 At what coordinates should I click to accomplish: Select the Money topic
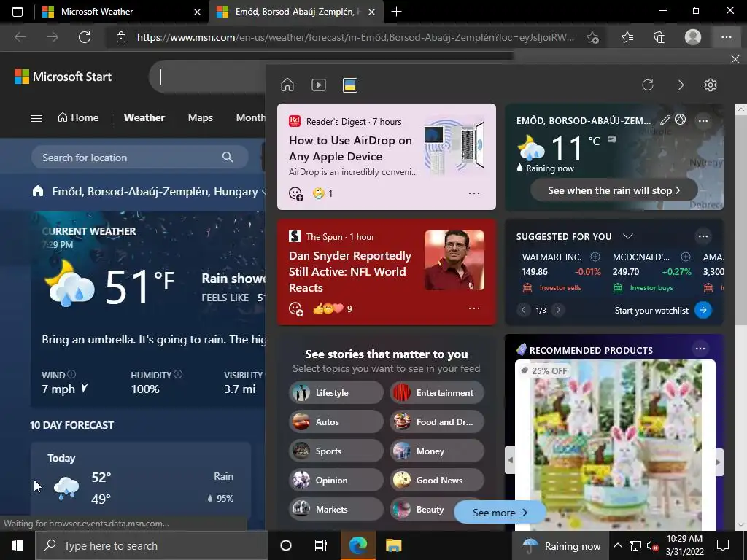click(x=437, y=451)
